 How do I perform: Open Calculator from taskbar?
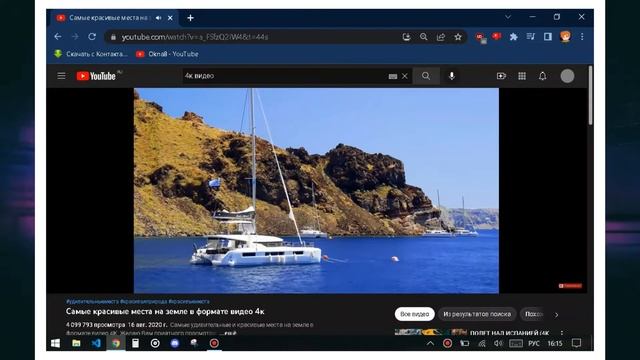click(135, 343)
